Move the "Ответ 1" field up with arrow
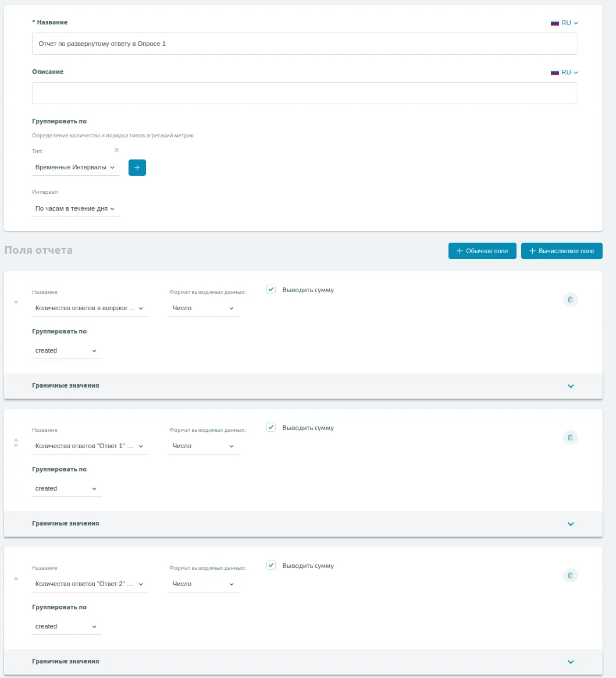 click(x=16, y=440)
